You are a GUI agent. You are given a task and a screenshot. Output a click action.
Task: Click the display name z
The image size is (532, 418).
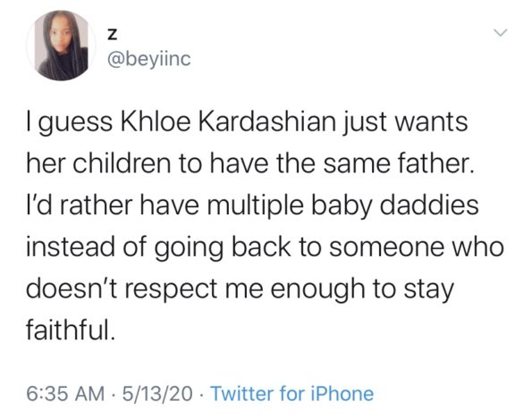[112, 35]
